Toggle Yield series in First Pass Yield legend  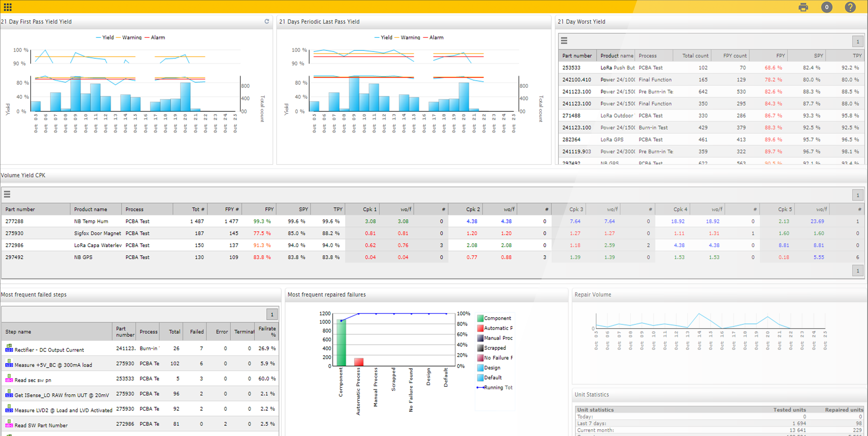[x=105, y=38]
